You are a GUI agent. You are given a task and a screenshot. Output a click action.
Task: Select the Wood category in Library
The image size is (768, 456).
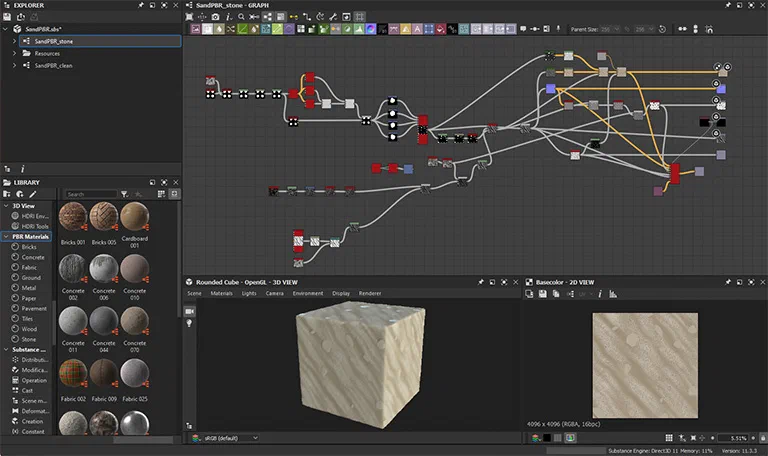click(x=29, y=329)
